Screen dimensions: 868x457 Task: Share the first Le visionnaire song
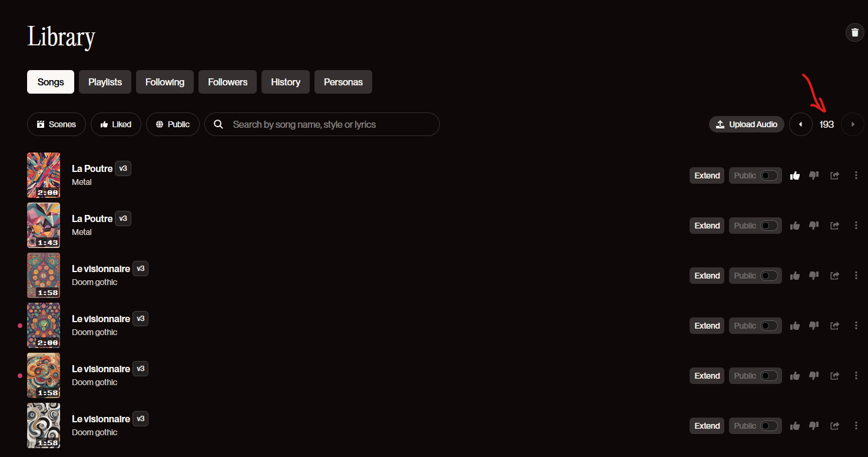pyautogui.click(x=834, y=276)
